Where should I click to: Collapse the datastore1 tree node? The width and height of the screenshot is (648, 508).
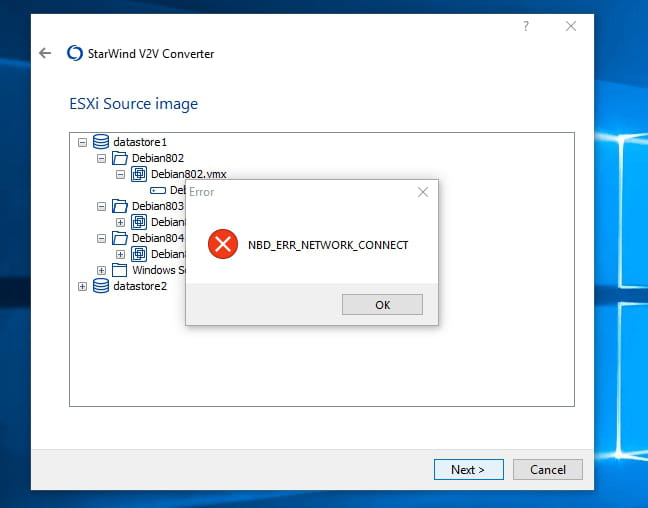(x=82, y=143)
